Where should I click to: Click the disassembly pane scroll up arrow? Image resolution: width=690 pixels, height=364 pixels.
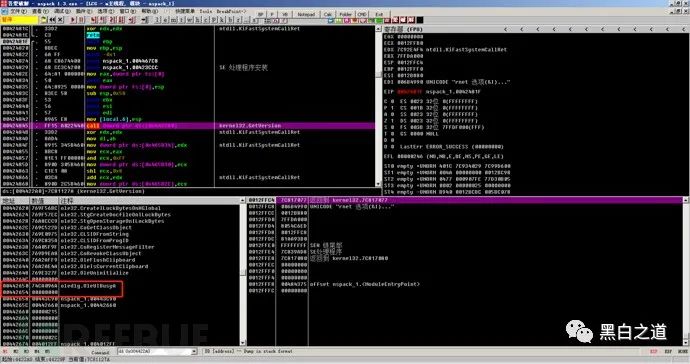[x=378, y=29]
